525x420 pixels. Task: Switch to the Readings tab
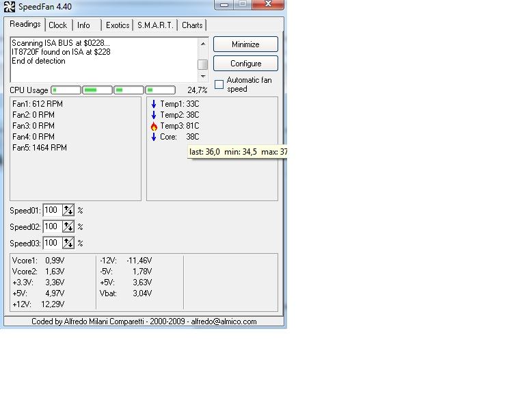click(25, 24)
